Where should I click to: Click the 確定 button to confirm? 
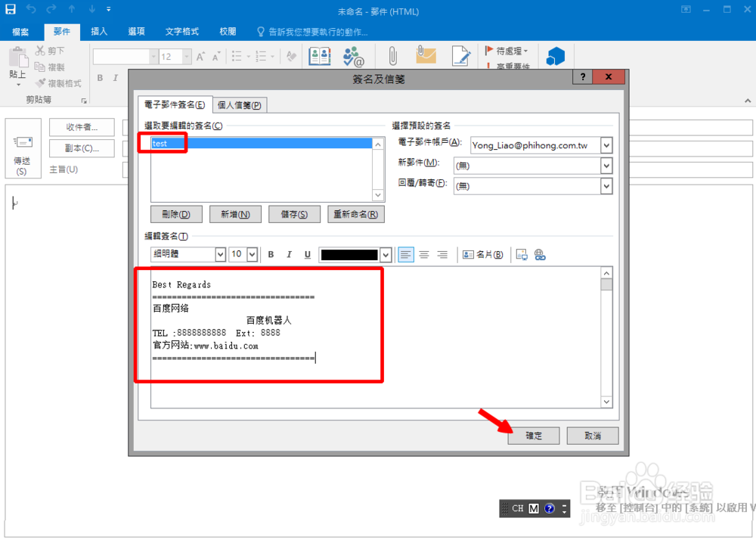[x=534, y=436]
